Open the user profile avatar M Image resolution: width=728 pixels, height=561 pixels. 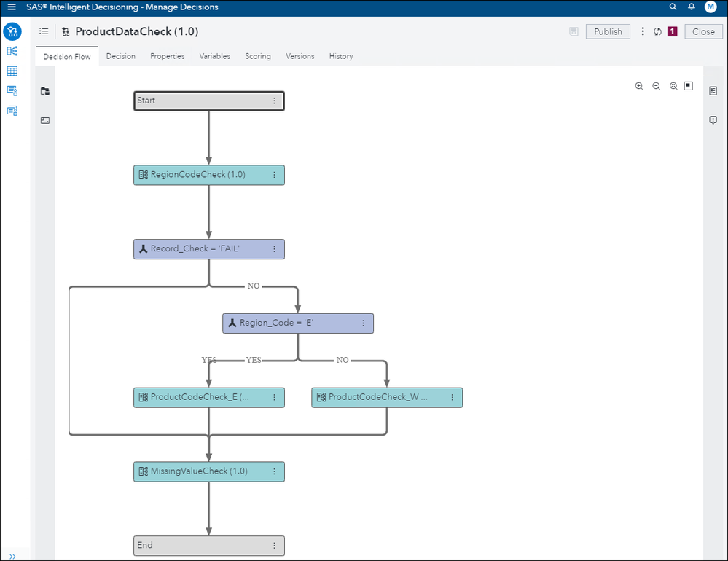(x=711, y=7)
